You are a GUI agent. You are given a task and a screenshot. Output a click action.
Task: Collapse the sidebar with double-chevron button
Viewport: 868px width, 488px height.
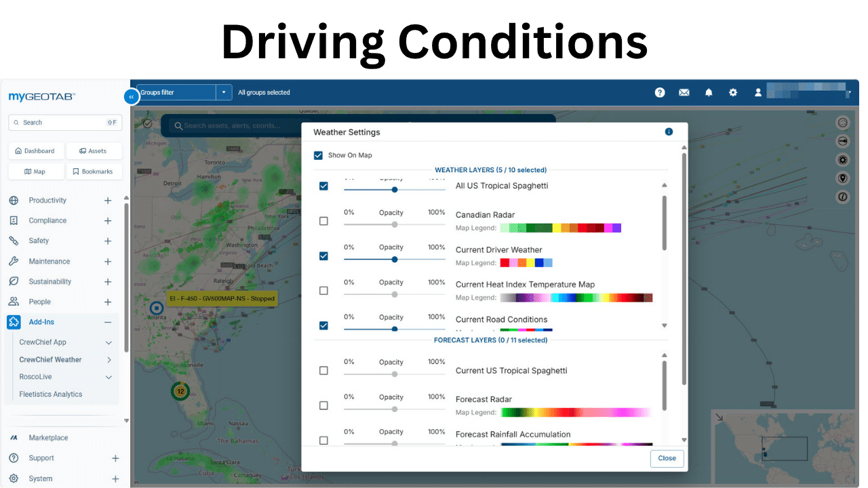(131, 97)
